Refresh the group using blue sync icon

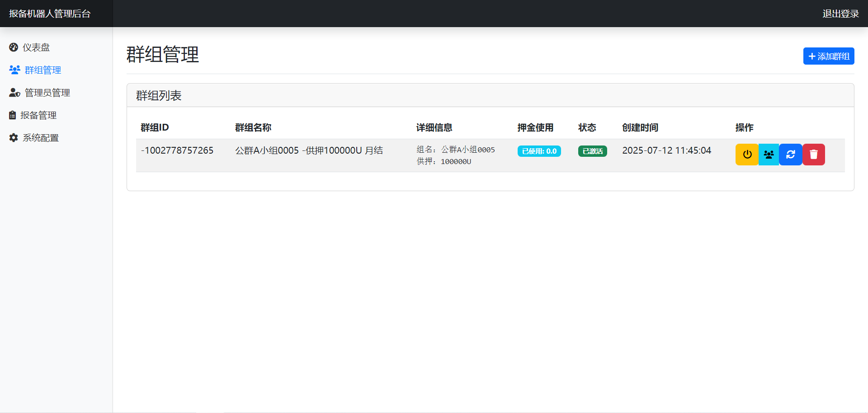coord(790,155)
